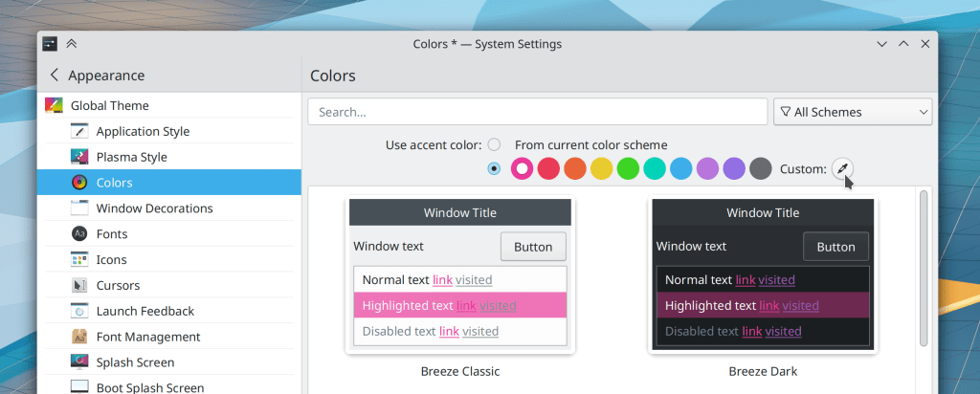The image size is (980, 394).
Task: Open Plasma Style via its icon
Action: (x=80, y=157)
